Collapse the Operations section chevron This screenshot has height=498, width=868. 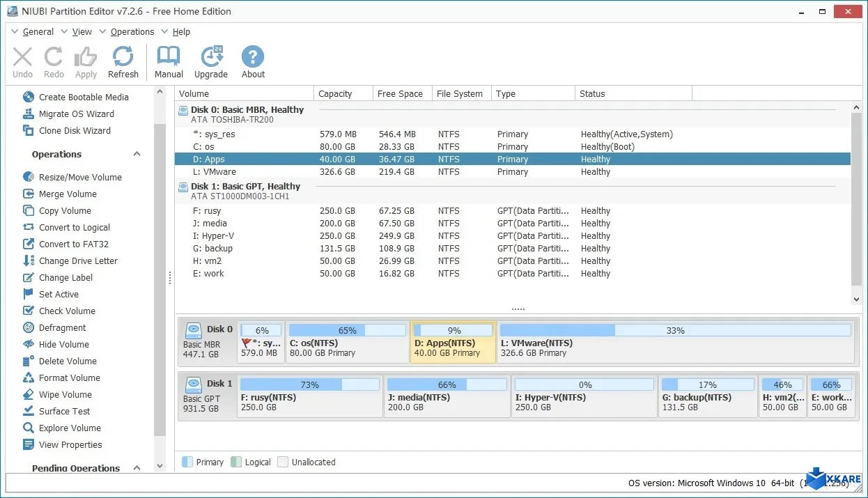(x=137, y=155)
